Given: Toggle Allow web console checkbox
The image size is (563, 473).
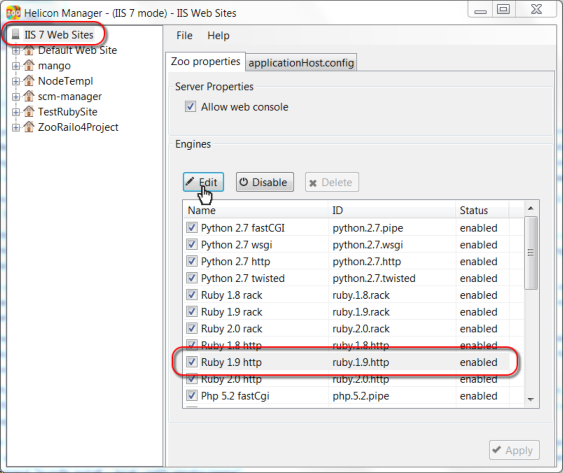Looking at the screenshot, I should click(x=190, y=107).
